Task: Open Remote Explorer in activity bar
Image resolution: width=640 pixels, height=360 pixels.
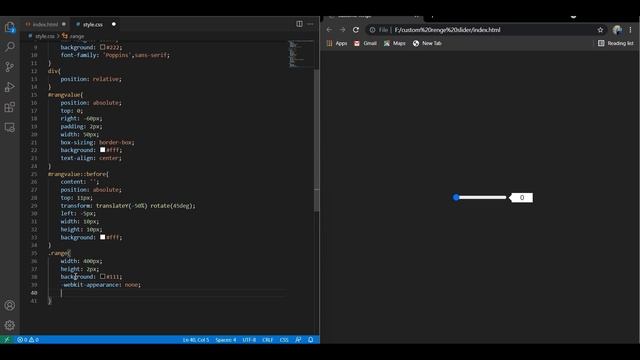Action: click(10, 127)
